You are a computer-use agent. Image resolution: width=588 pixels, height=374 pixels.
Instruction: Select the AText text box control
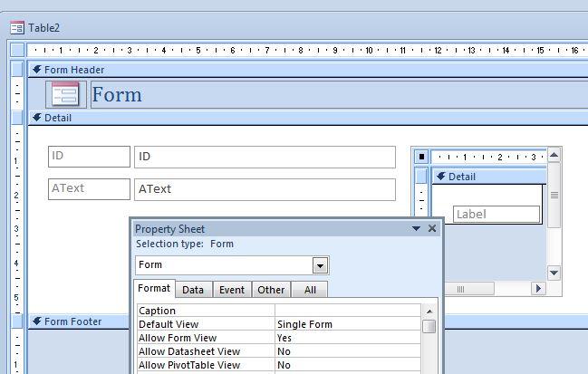(265, 189)
